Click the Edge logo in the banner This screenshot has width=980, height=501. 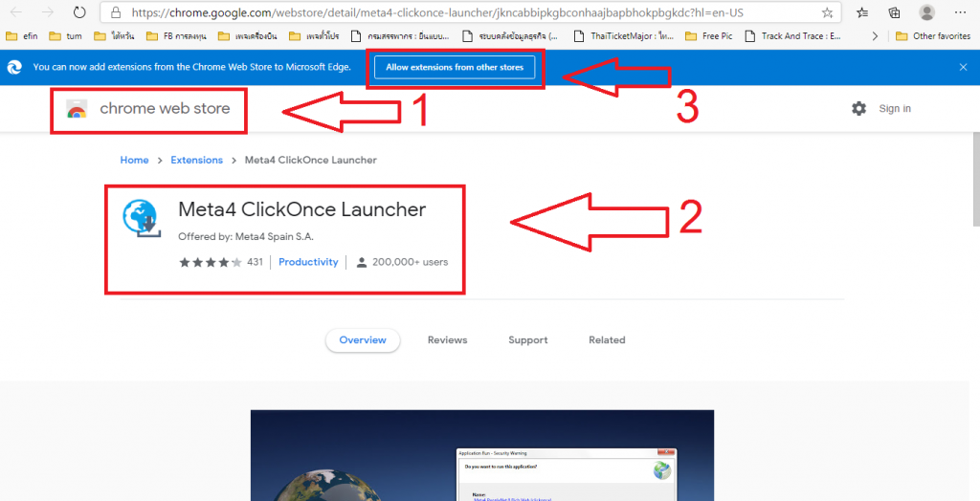point(14,68)
